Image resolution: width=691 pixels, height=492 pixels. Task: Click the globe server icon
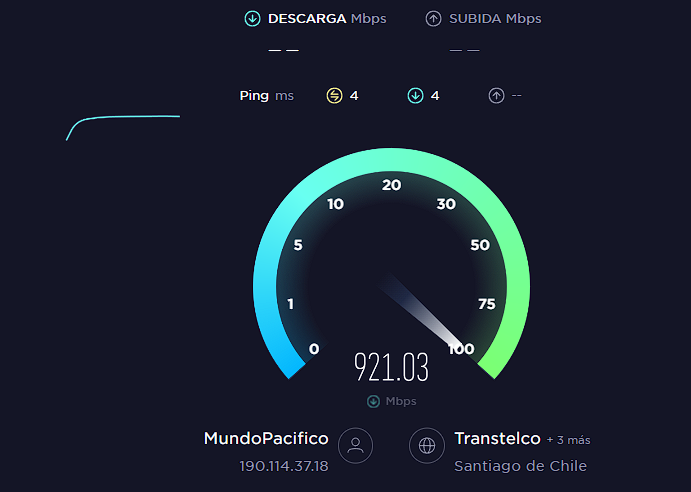point(427,445)
